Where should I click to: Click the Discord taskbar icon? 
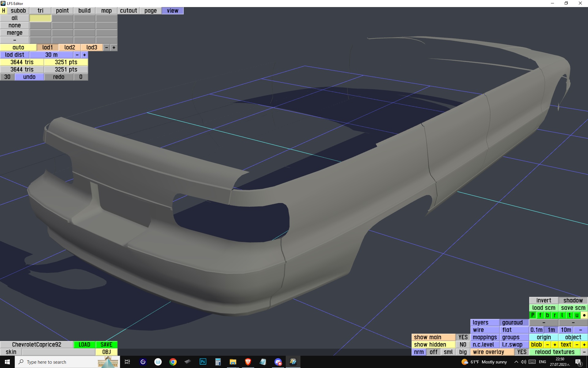[278, 362]
